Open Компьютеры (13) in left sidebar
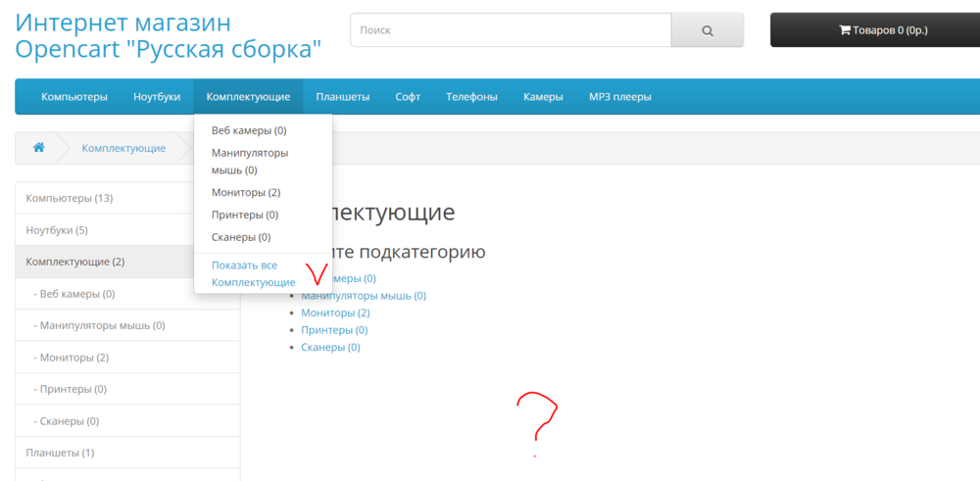Viewport: 980px width, 481px height. (70, 198)
